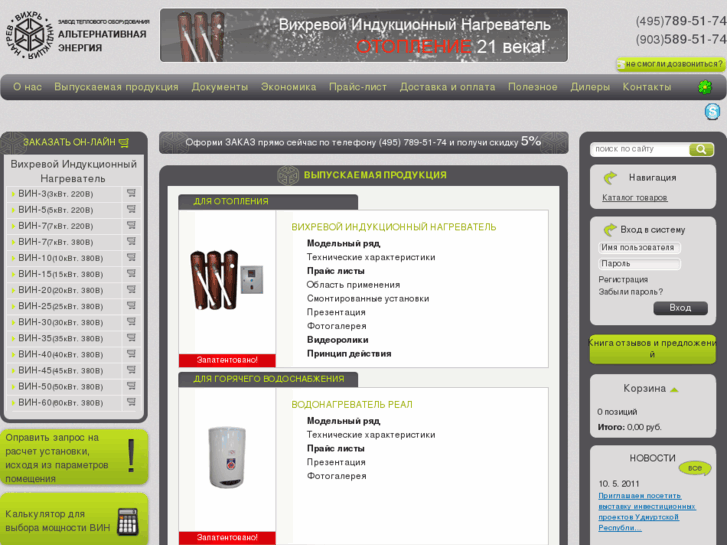
Task: Click the cart icon next to ВИН-3
Action: (x=131, y=193)
